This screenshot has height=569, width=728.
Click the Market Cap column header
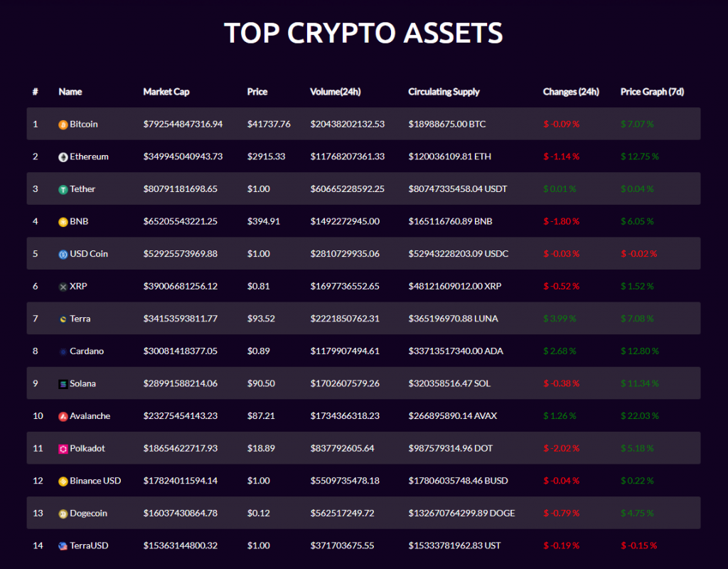tap(166, 92)
